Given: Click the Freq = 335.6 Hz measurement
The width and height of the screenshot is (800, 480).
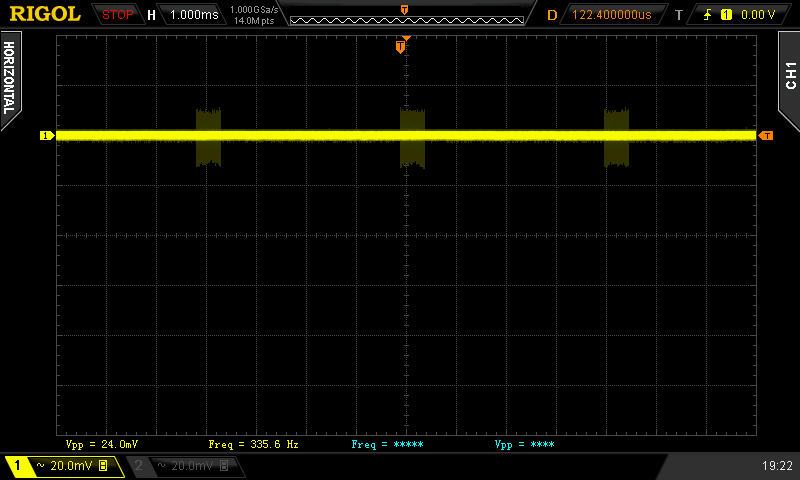Looking at the screenshot, I should click(x=254, y=444).
